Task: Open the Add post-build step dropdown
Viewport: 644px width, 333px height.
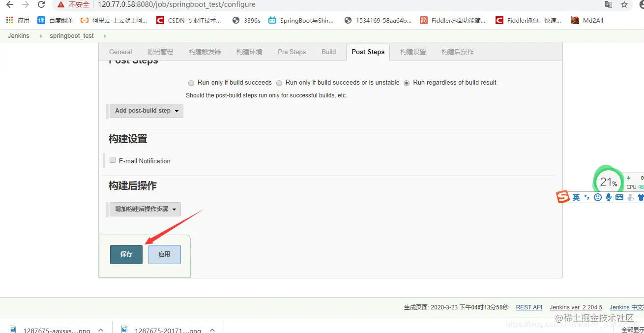Action: [x=146, y=111]
